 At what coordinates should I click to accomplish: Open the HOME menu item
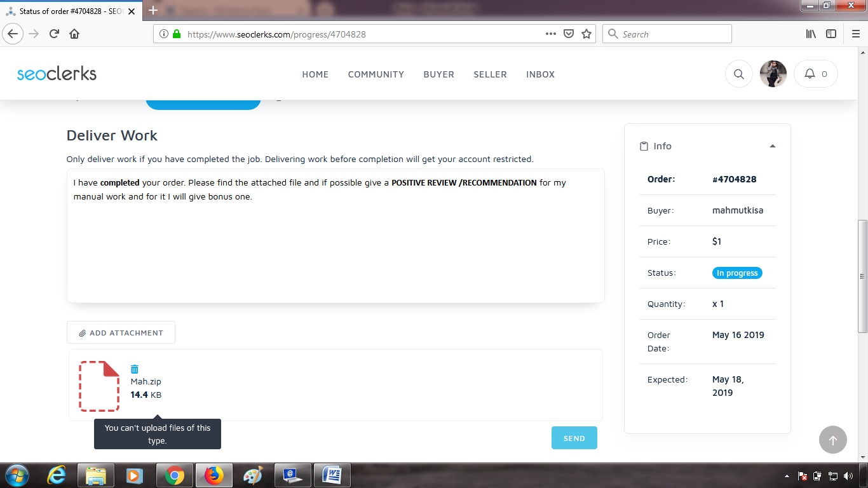coord(315,74)
